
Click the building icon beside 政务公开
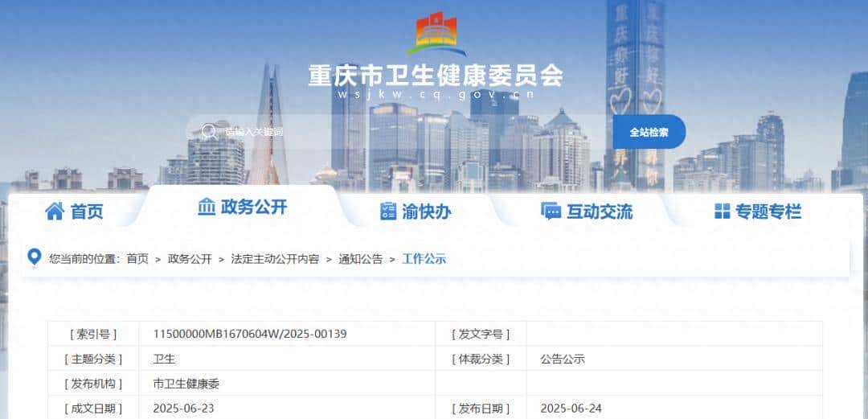tap(207, 207)
